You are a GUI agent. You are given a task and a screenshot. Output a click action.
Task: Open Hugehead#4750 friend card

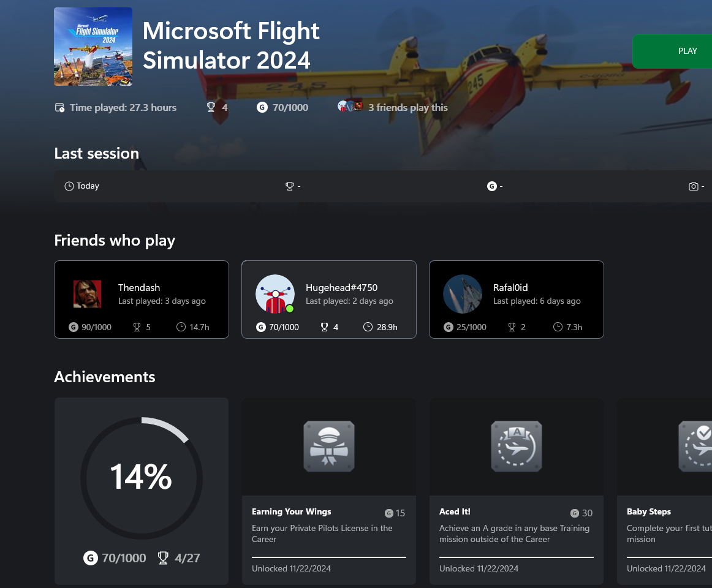pos(329,300)
